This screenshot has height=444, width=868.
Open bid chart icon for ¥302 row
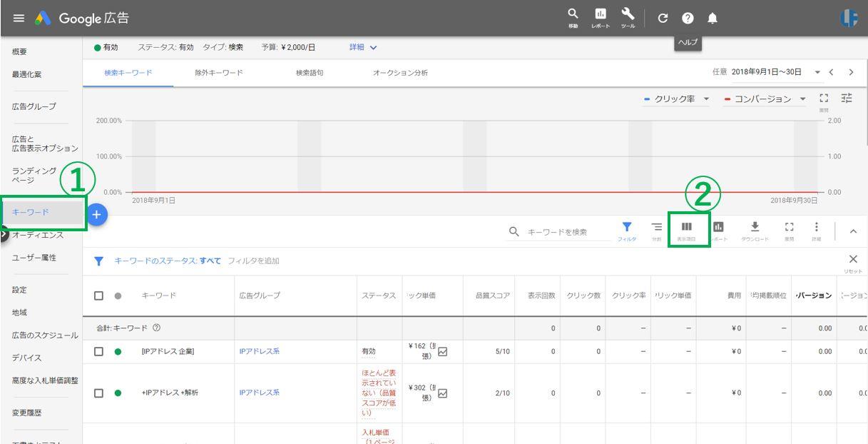pos(442,393)
